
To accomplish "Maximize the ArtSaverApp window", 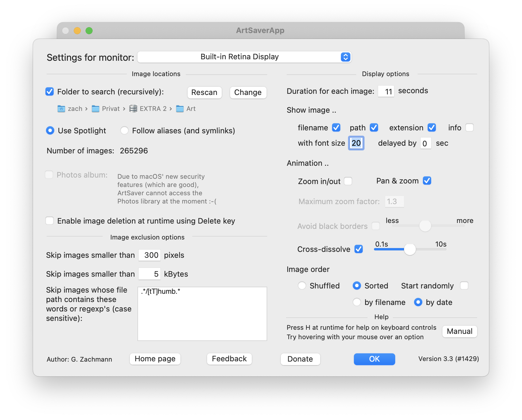I will click(x=89, y=31).
